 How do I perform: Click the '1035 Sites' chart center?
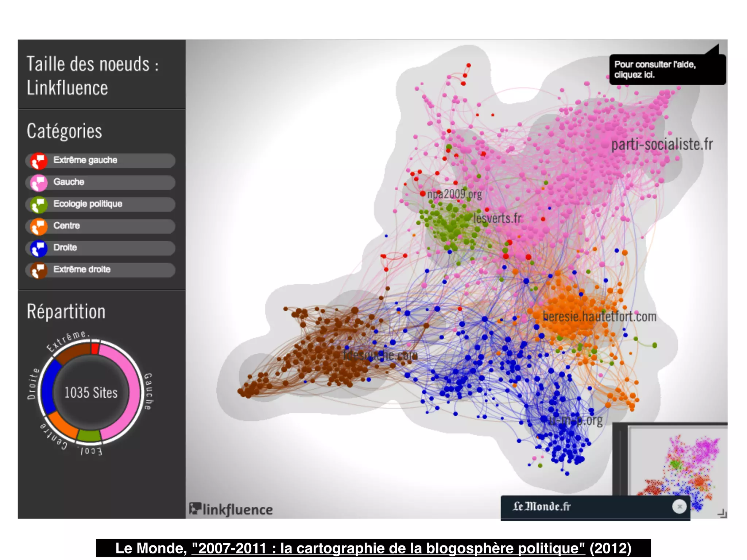(x=91, y=392)
